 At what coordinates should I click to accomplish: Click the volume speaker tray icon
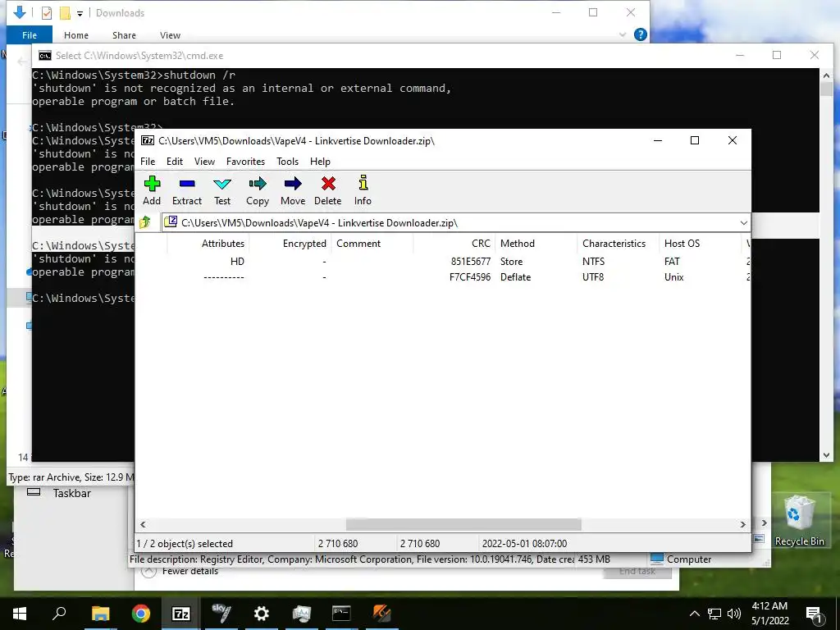pos(734,614)
